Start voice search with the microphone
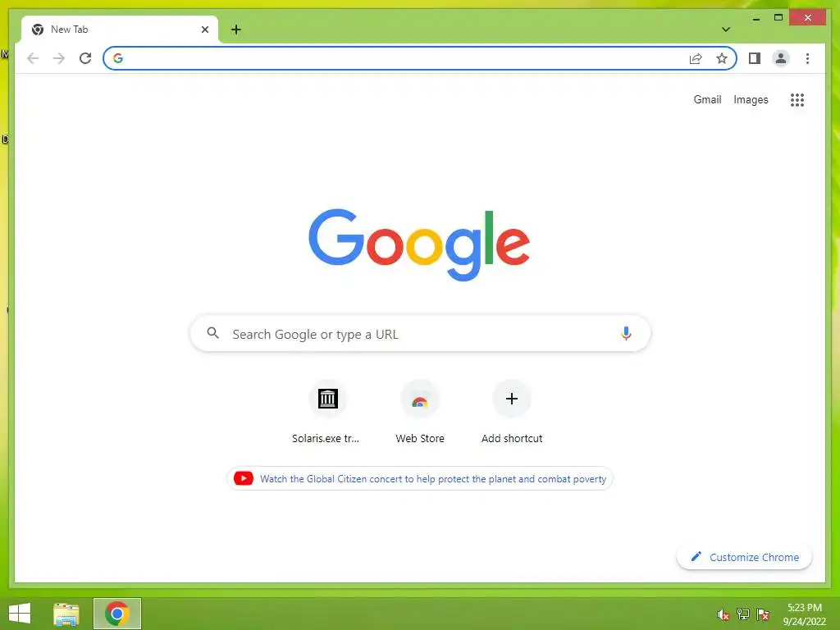The image size is (840, 630). click(626, 333)
